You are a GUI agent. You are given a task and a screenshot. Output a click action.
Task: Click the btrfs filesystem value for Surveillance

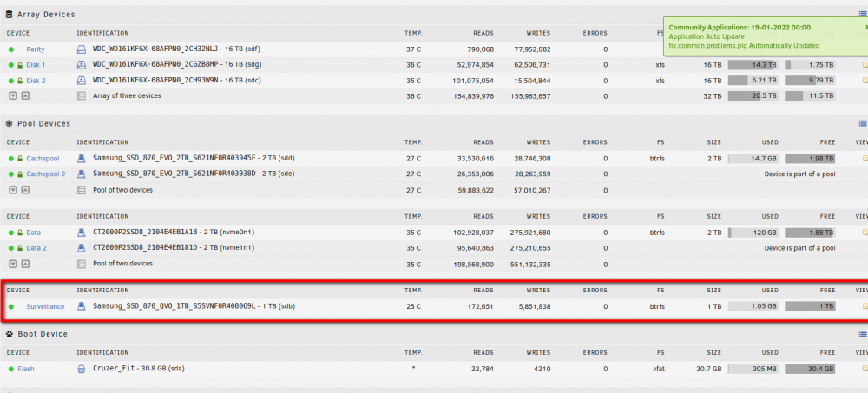tap(657, 306)
